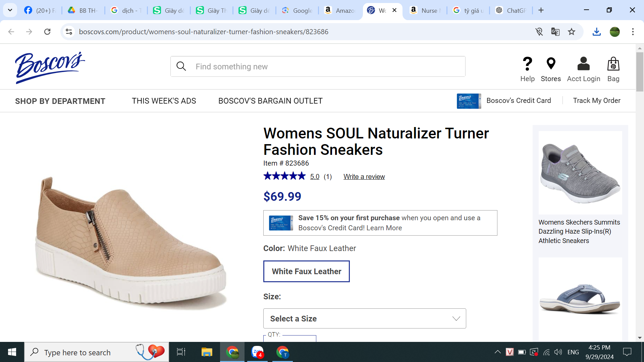Open the tab search chevron in Chrome

[10, 10]
